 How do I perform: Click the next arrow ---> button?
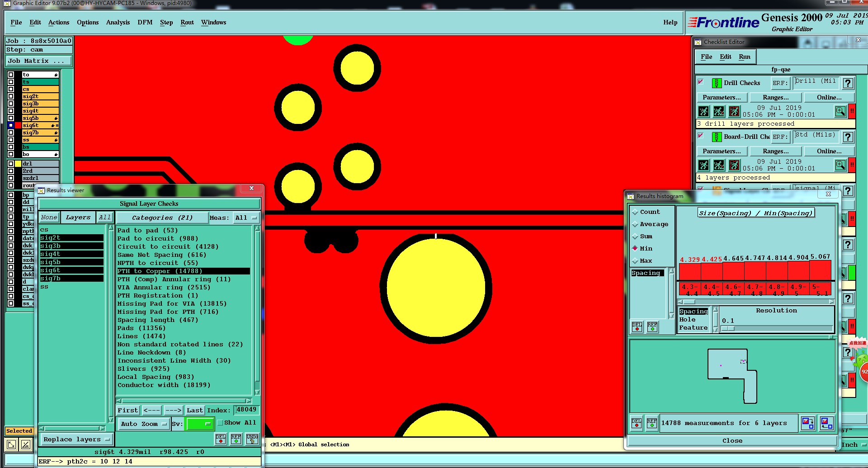pyautogui.click(x=173, y=411)
